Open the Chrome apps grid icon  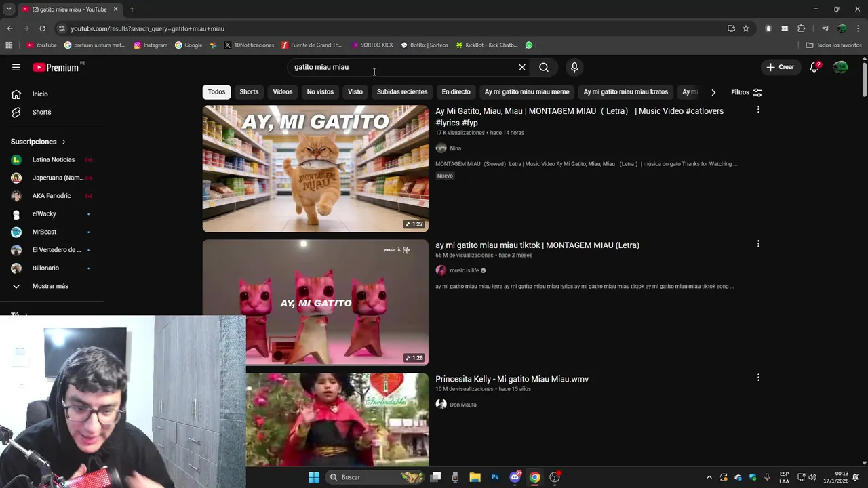click(9, 45)
